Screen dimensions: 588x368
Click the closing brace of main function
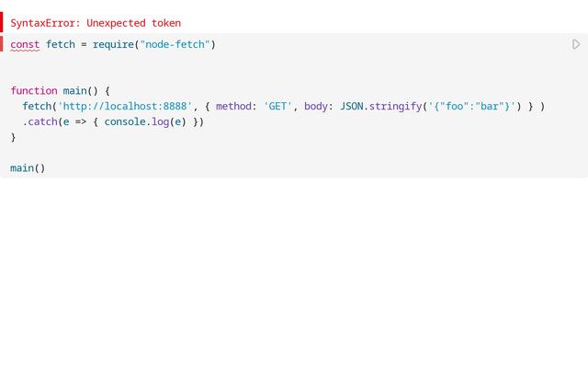(x=13, y=137)
